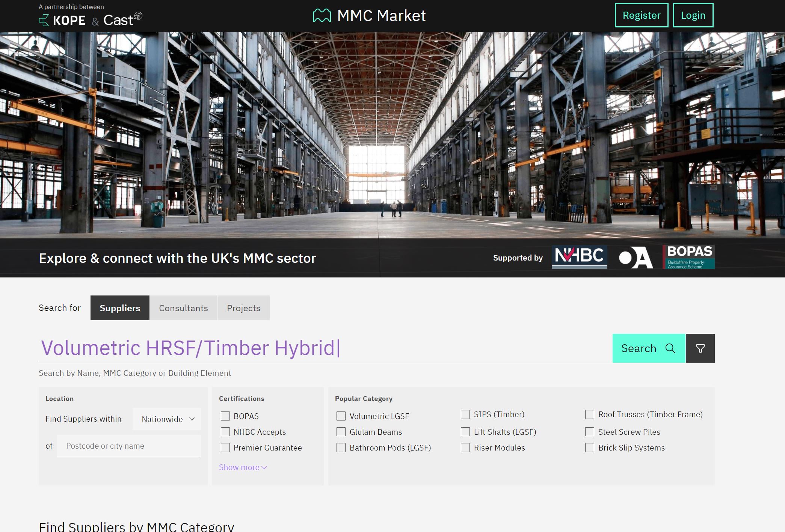This screenshot has width=785, height=532.
Task: Enable the BOPAS certification checkbox
Action: [225, 416]
